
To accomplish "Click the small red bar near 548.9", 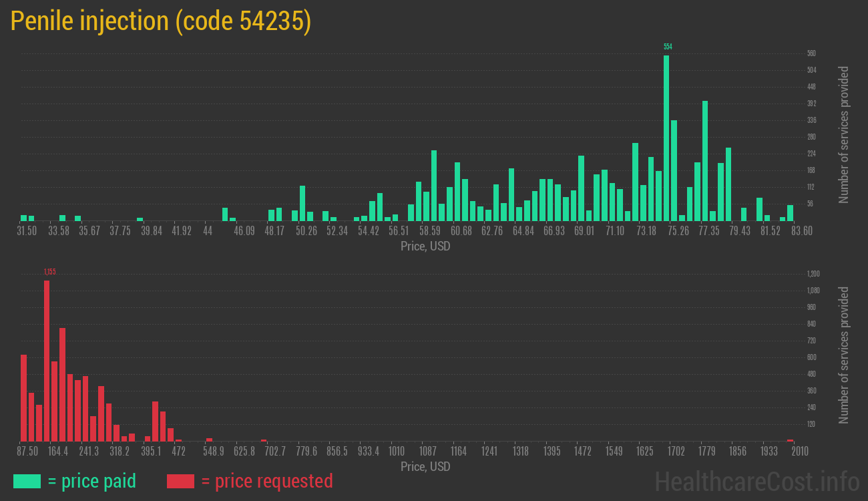I will (209, 440).
